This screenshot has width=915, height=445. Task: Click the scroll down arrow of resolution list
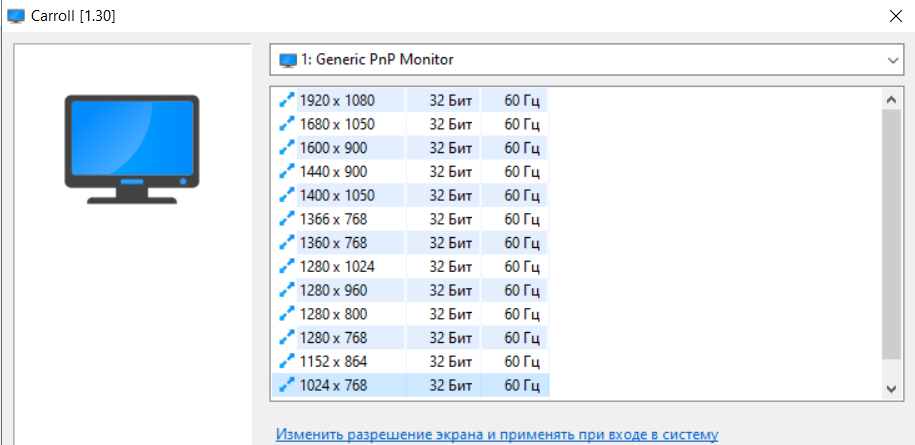[x=892, y=388]
